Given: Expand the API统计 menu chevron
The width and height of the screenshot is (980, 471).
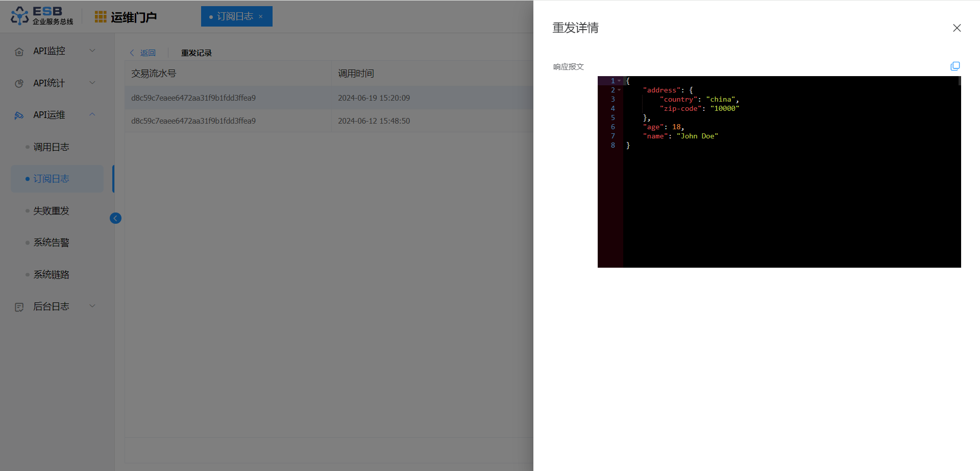Looking at the screenshot, I should 92,83.
